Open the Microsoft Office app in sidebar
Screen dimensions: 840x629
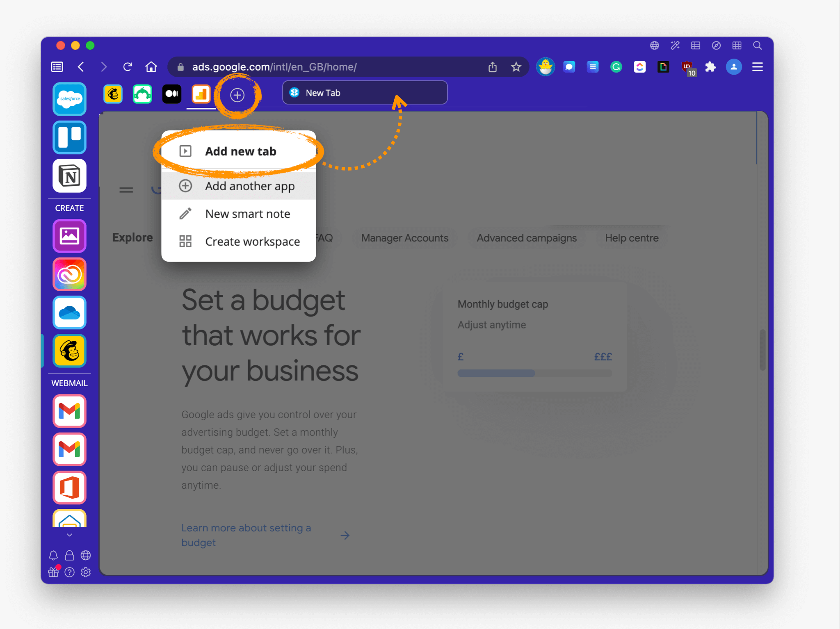[69, 488]
